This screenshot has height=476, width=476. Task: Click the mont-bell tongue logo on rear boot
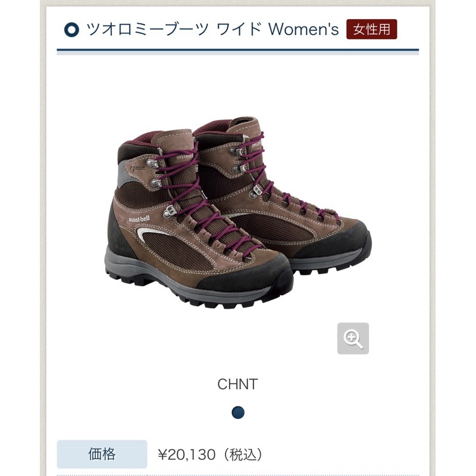point(256,145)
